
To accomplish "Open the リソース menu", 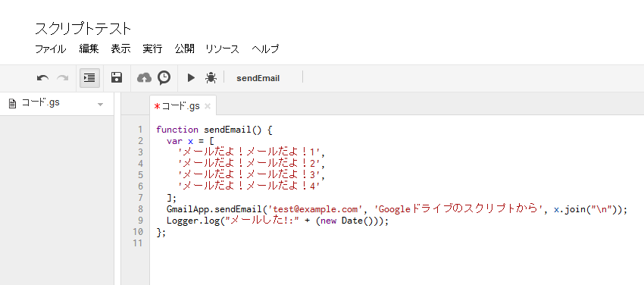I will coord(222,49).
